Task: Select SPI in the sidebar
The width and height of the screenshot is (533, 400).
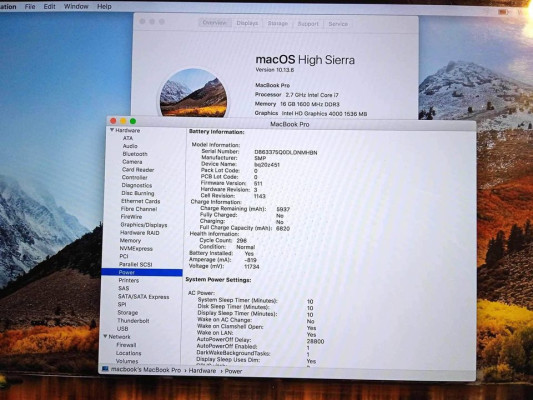Action: (x=122, y=305)
